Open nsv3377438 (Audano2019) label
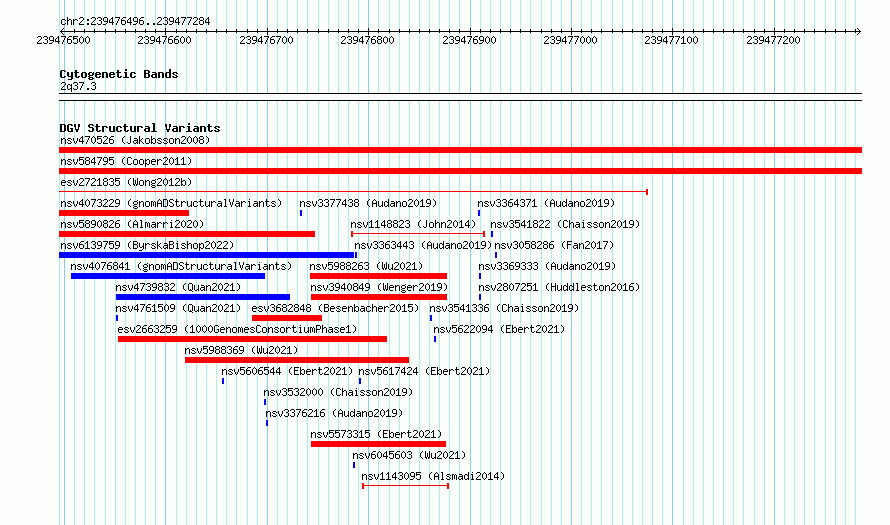 [x=368, y=203]
